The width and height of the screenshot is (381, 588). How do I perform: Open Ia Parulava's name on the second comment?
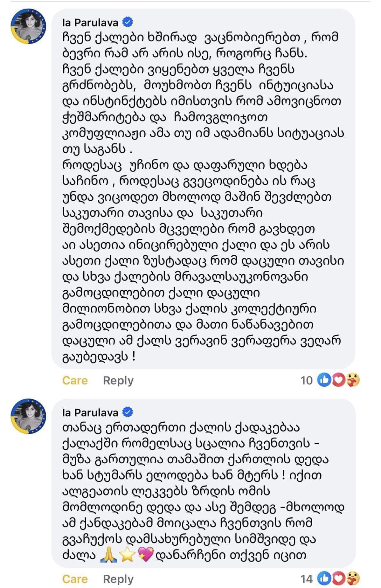pos(90,412)
